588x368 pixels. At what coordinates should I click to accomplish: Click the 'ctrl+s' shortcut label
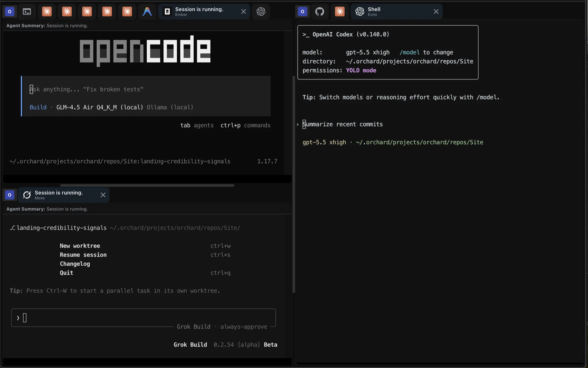[x=220, y=255]
